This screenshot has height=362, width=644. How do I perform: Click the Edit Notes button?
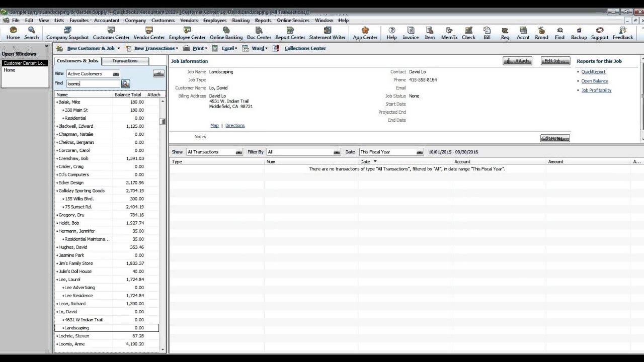pos(555,138)
